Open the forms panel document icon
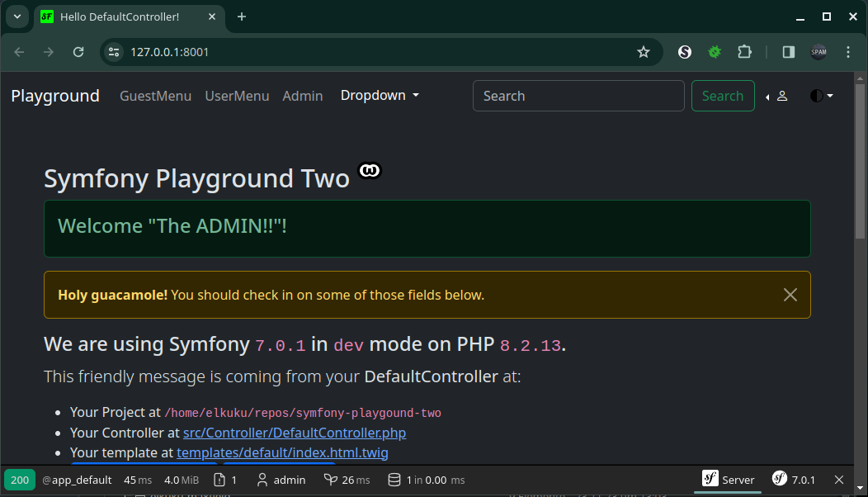Image resolution: width=868 pixels, height=497 pixels. pyautogui.click(x=219, y=480)
